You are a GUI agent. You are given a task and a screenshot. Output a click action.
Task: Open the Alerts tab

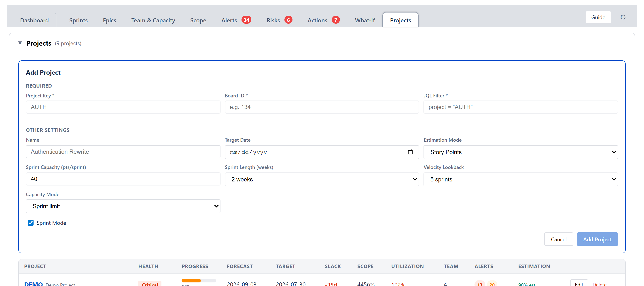[229, 20]
